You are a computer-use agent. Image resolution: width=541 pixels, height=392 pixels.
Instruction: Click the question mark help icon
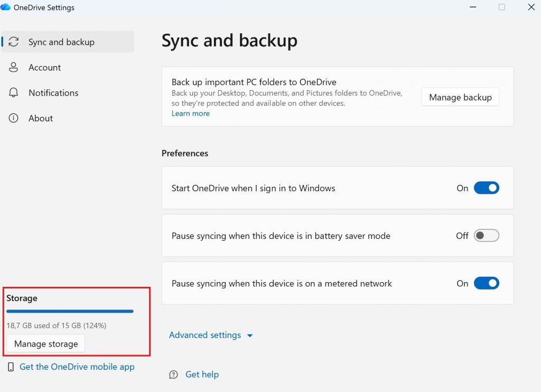click(173, 375)
